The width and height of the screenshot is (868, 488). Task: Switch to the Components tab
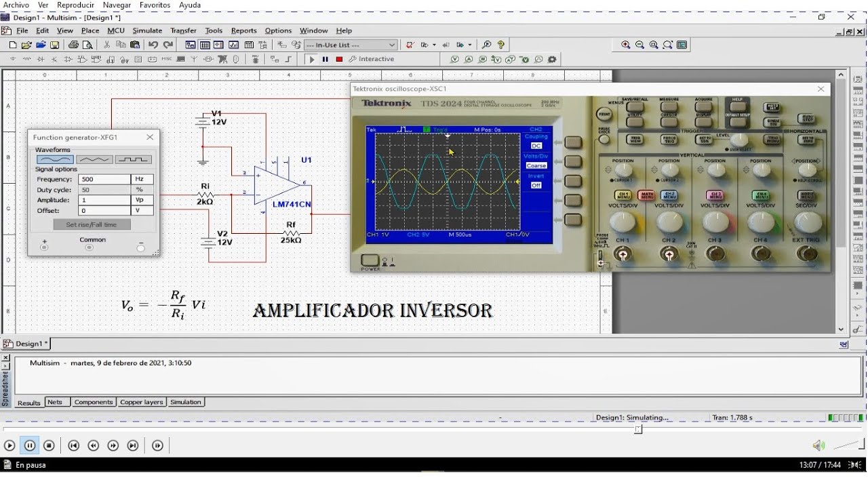(94, 402)
